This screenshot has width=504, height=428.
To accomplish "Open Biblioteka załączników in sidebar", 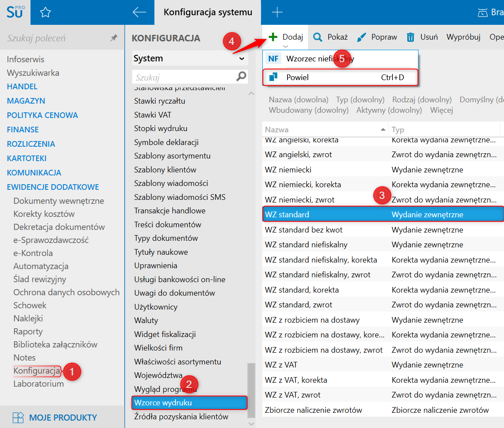I will [x=55, y=344].
